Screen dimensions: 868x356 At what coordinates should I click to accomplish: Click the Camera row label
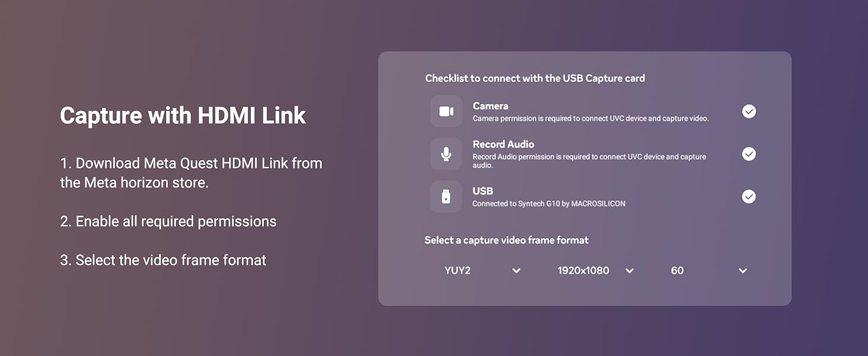(490, 106)
